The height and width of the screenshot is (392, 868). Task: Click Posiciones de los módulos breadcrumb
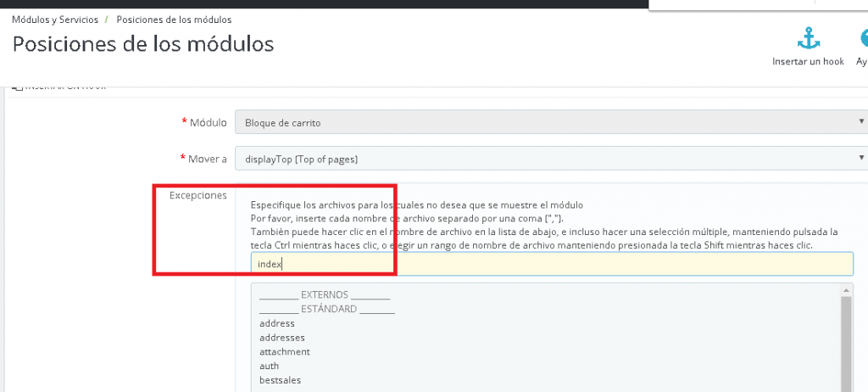click(x=174, y=19)
